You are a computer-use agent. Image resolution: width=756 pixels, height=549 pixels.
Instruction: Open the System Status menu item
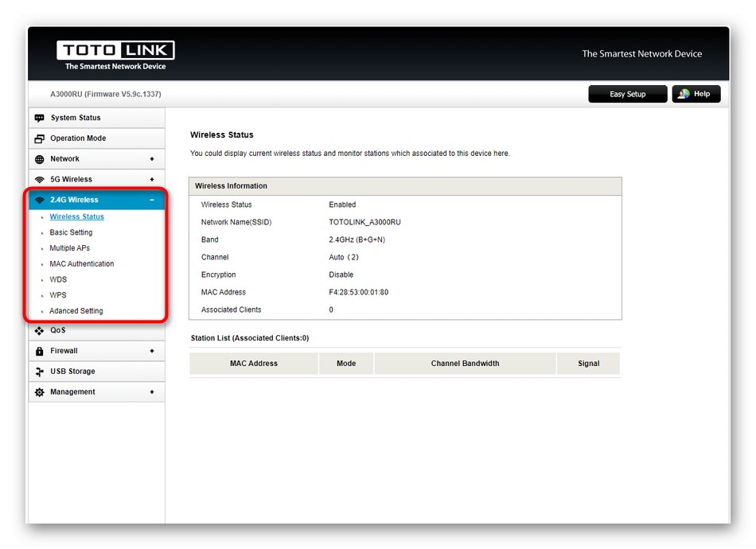pyautogui.click(x=97, y=118)
